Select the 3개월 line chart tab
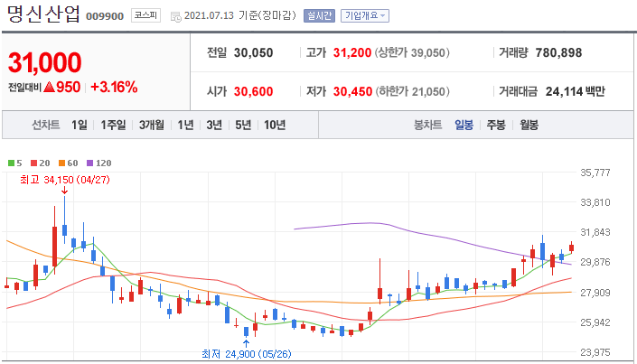This screenshot has width=637, height=364. (152, 126)
